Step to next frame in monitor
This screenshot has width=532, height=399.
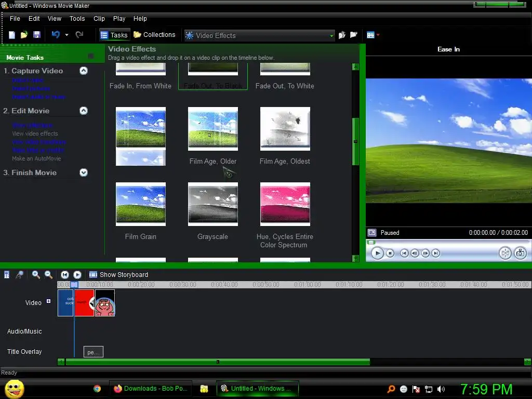point(425,253)
